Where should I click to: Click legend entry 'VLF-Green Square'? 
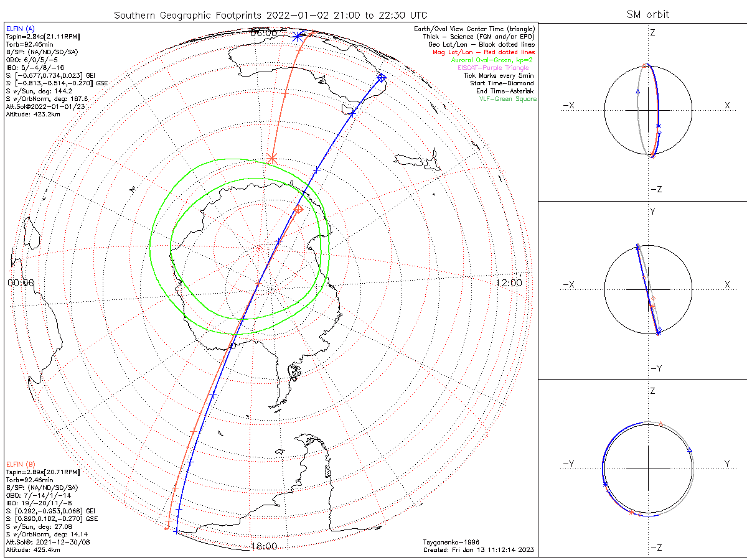pyautogui.click(x=507, y=98)
